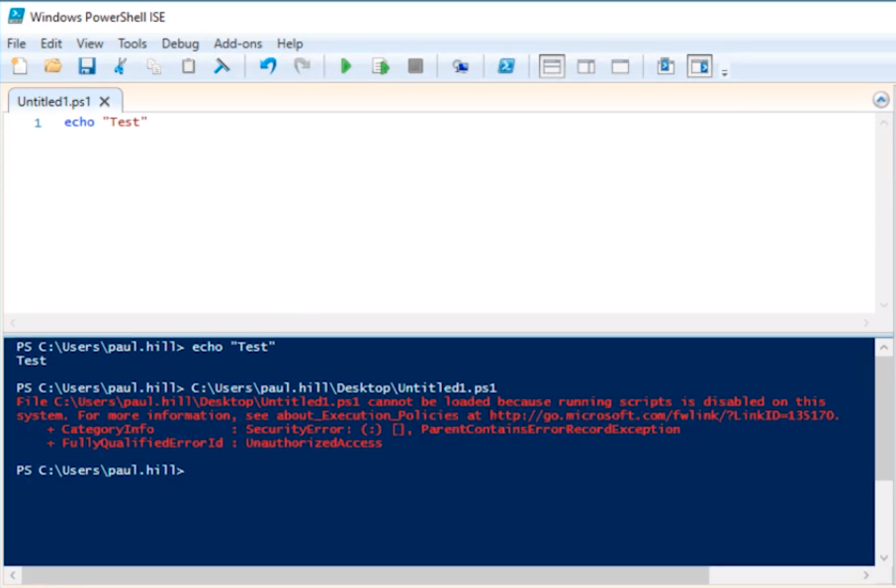The height and width of the screenshot is (588, 896).
Task: Run Selection toolbar icon
Action: point(381,66)
